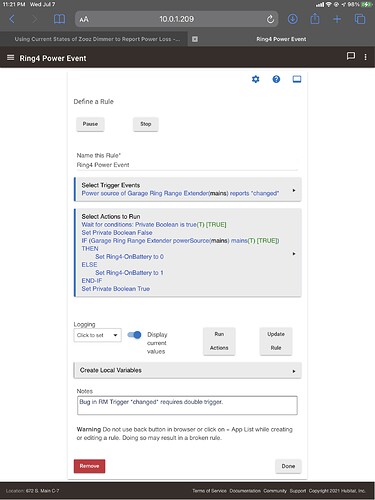Open the vertical three-dot menu
The height and width of the screenshot is (500, 375).
(x=365, y=57)
